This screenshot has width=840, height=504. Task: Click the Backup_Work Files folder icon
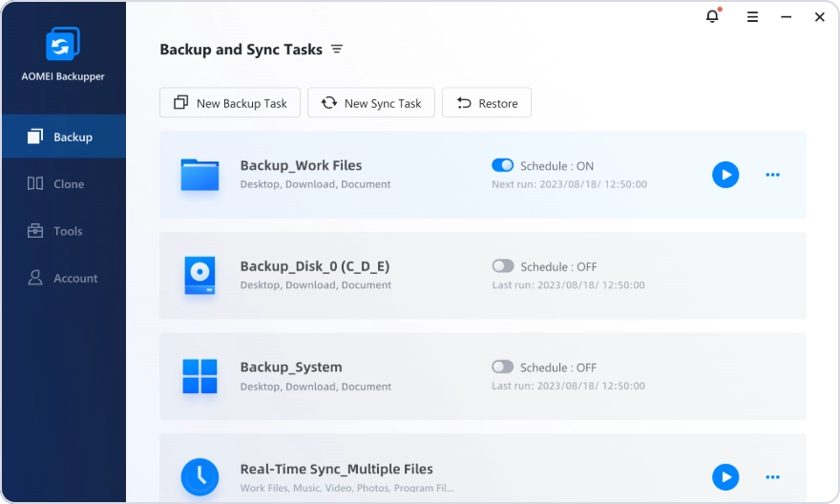199,175
